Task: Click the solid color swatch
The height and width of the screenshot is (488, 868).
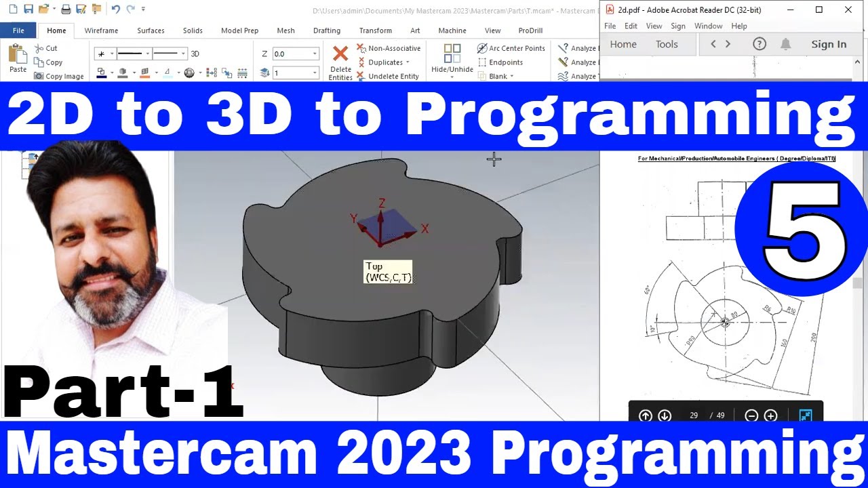Action: tap(123, 73)
